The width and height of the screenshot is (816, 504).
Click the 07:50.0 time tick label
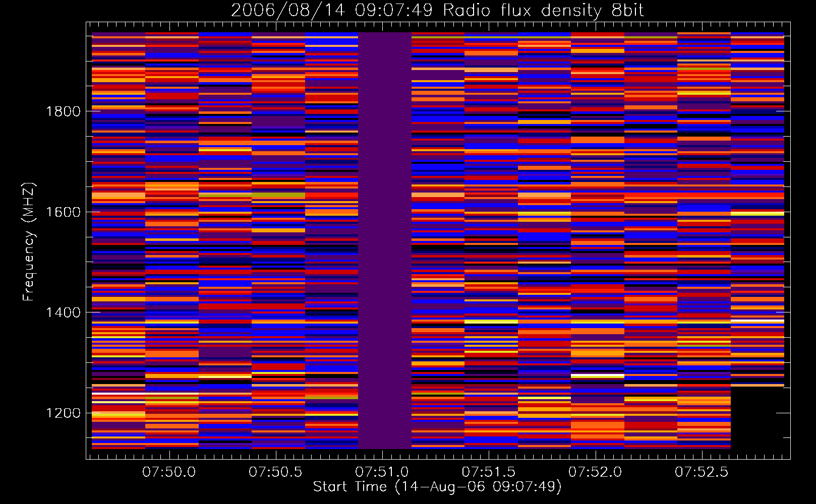[169, 472]
